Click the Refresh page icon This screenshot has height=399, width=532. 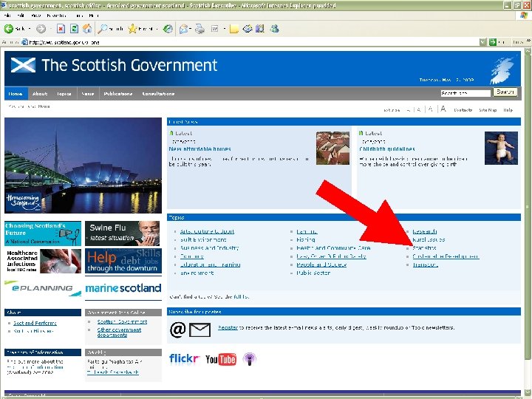[74, 29]
